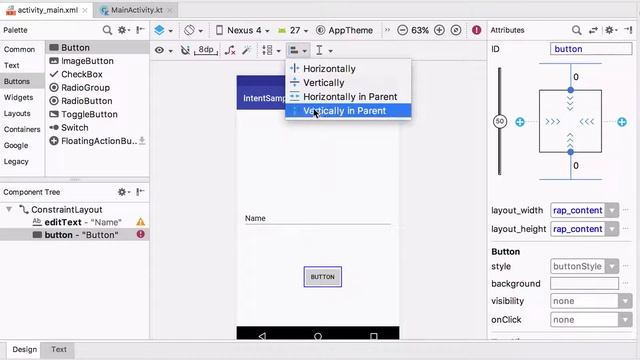The width and height of the screenshot is (640, 360).
Task: Show error on button row
Action: (141, 235)
